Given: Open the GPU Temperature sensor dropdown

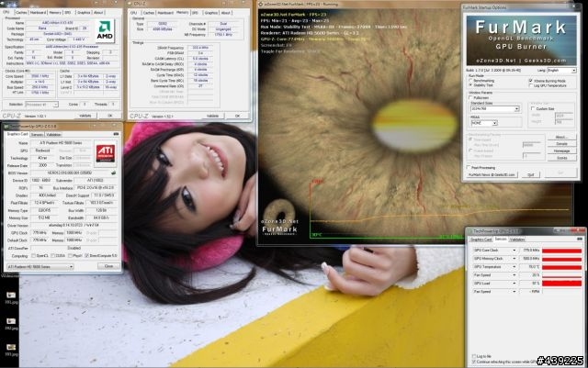Looking at the screenshot, I should (x=514, y=267).
